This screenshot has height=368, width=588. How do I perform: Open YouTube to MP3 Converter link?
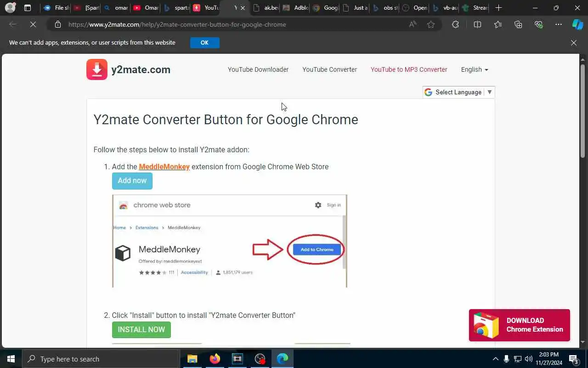[409, 69]
